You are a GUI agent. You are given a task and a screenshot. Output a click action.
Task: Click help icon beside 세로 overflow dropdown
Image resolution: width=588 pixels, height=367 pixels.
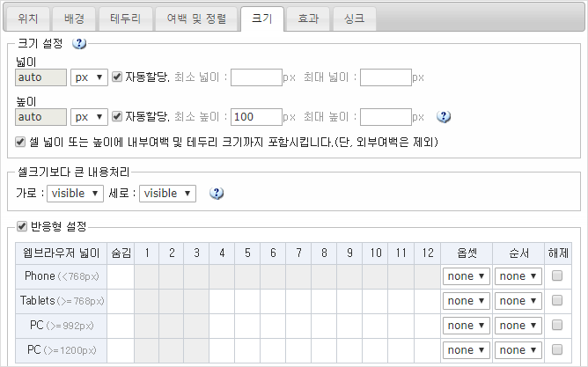[x=216, y=193]
